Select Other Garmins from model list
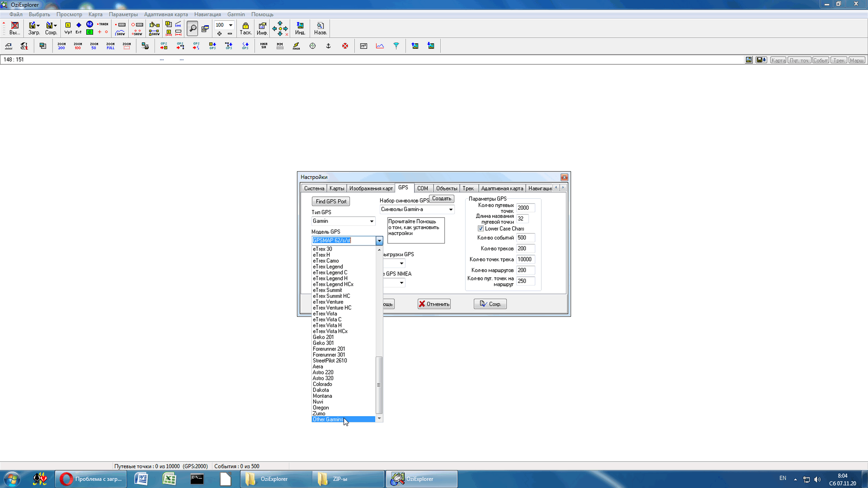This screenshot has height=488, width=868. click(343, 419)
